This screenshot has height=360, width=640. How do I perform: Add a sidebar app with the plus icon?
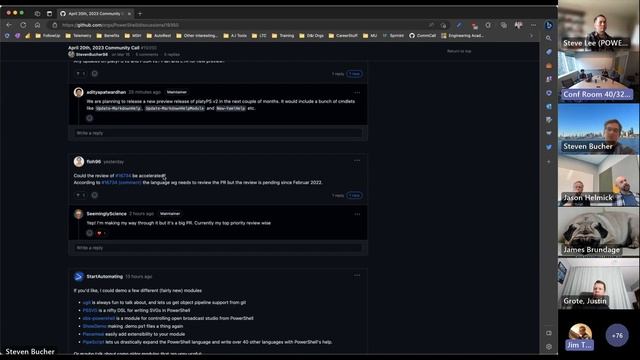549,162
